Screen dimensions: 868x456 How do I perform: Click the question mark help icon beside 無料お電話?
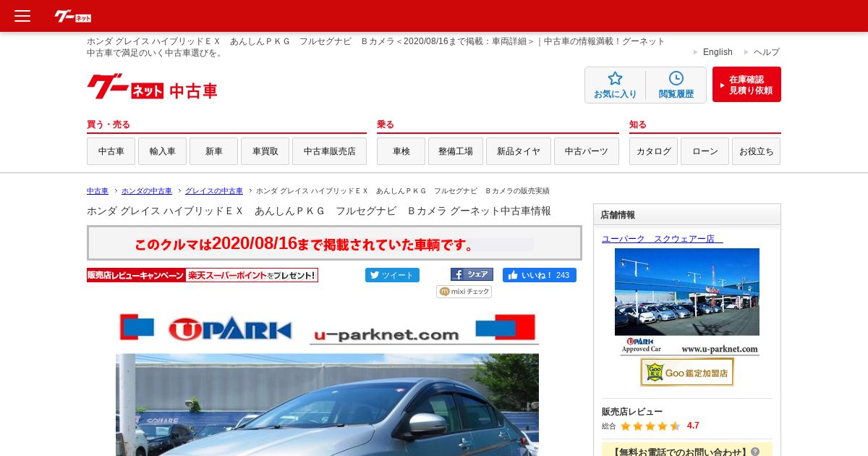(x=755, y=452)
